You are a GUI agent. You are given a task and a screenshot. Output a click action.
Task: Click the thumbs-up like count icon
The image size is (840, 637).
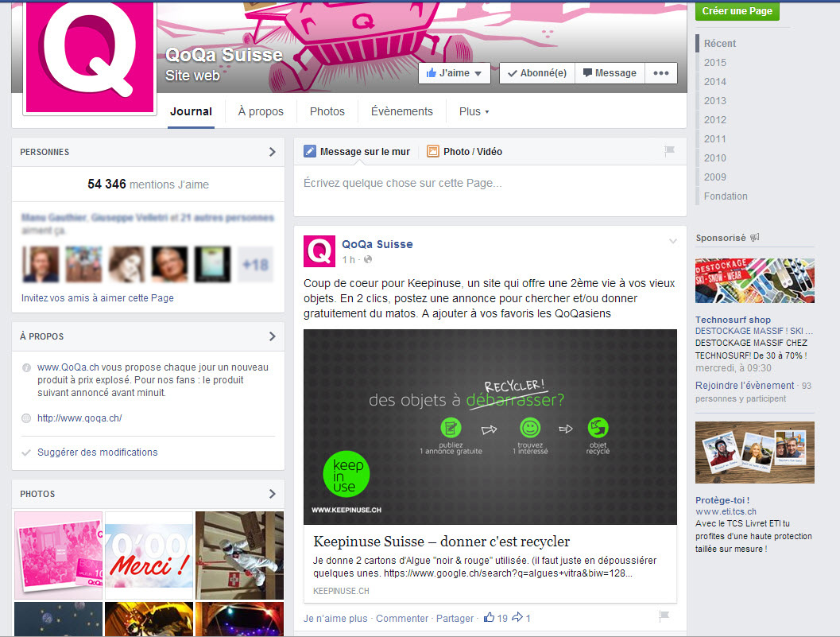click(489, 618)
